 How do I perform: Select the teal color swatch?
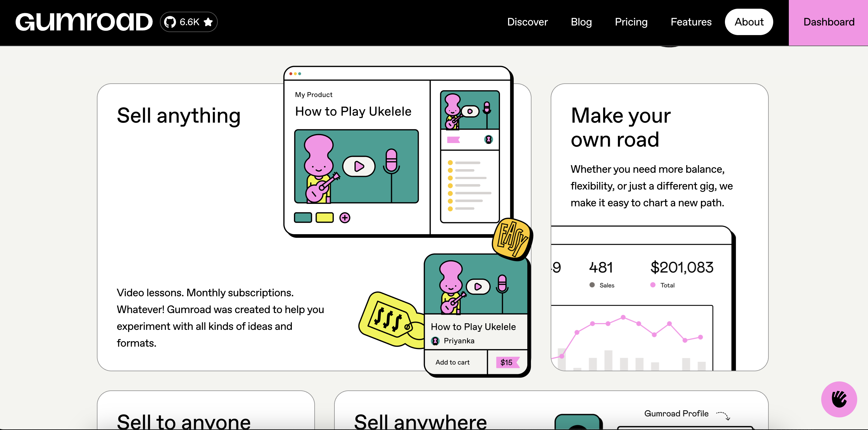click(x=303, y=218)
